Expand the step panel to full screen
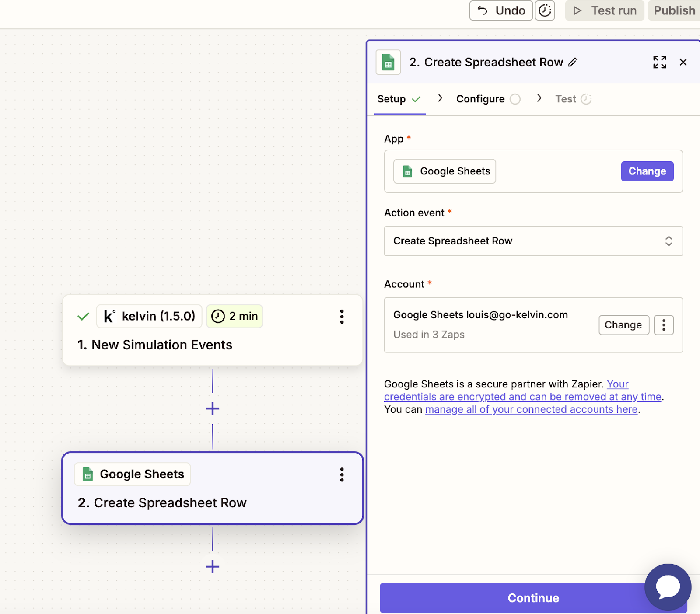The width and height of the screenshot is (700, 614). pyautogui.click(x=659, y=62)
